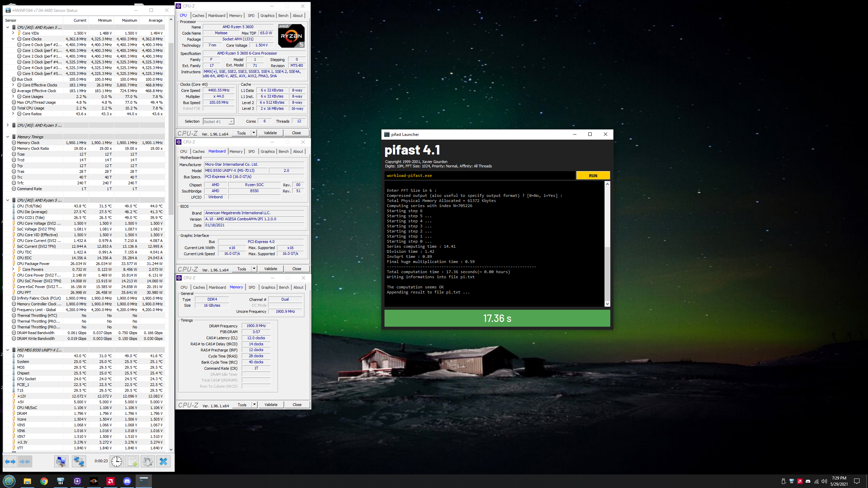
Task: Click green 17.36 s result bar
Action: [497, 318]
